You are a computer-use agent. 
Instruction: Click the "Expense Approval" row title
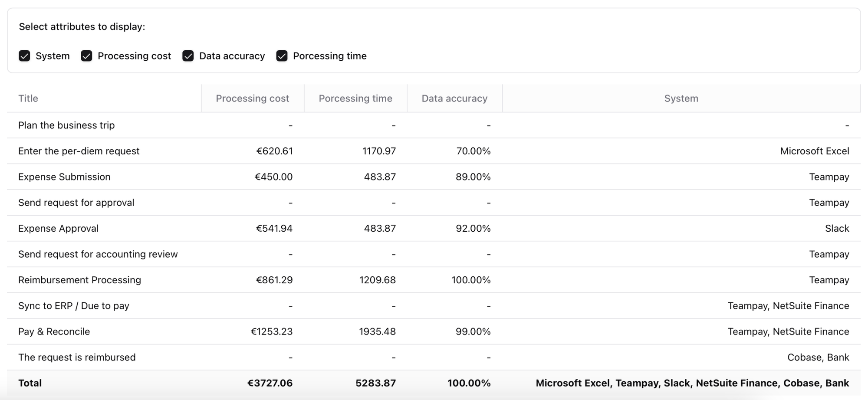tap(59, 229)
